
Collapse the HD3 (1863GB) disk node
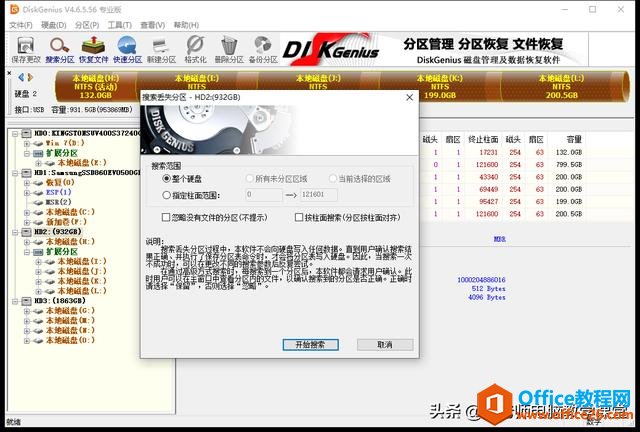[x=15, y=301]
